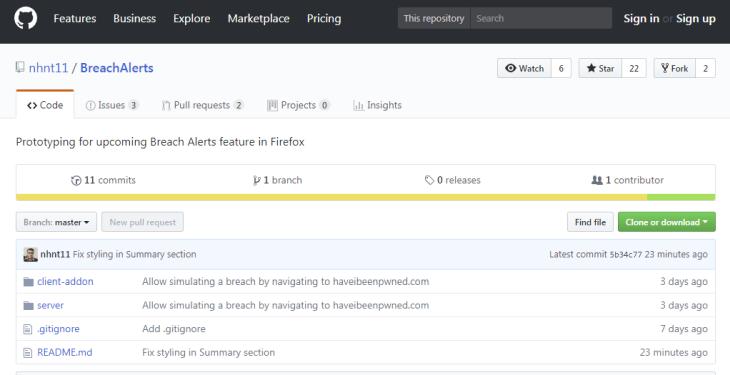Click 3 days ago in the client-addon row

[x=684, y=281]
